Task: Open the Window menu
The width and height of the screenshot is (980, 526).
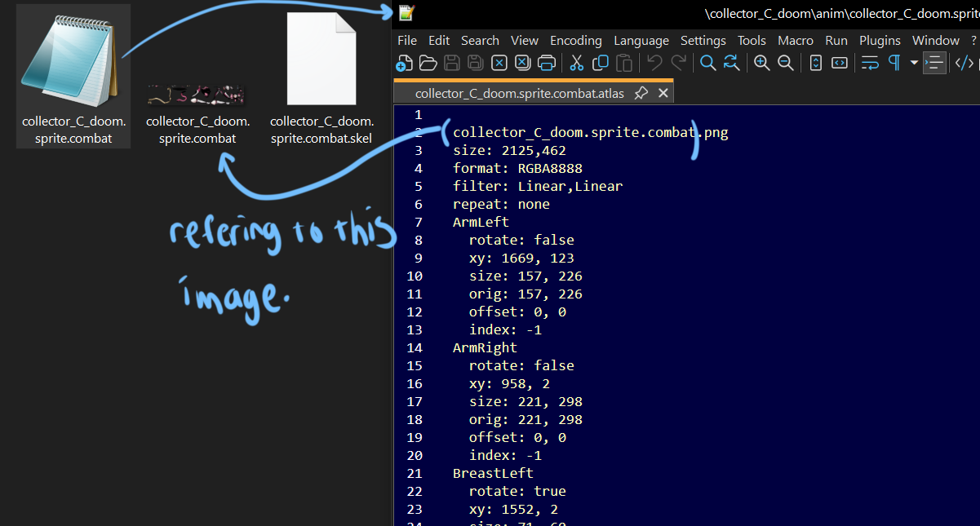Action: pyautogui.click(x=936, y=40)
